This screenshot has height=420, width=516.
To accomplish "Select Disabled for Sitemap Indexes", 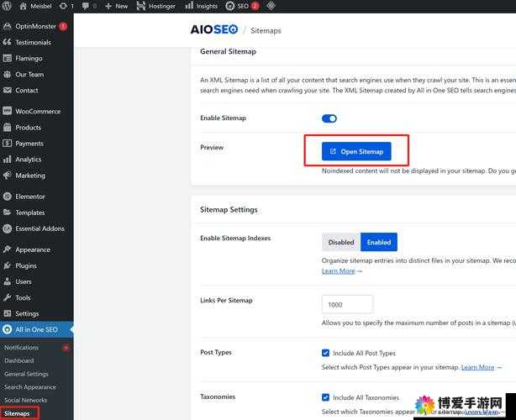I will coord(341,242).
